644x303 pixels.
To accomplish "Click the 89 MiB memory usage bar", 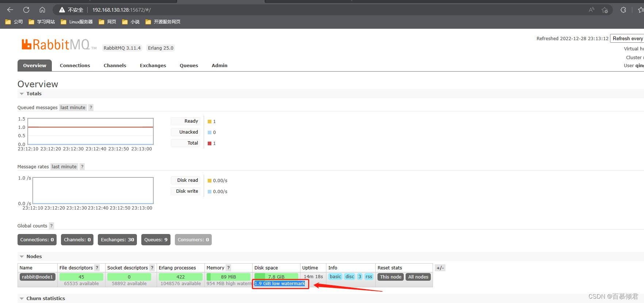I will (229, 277).
